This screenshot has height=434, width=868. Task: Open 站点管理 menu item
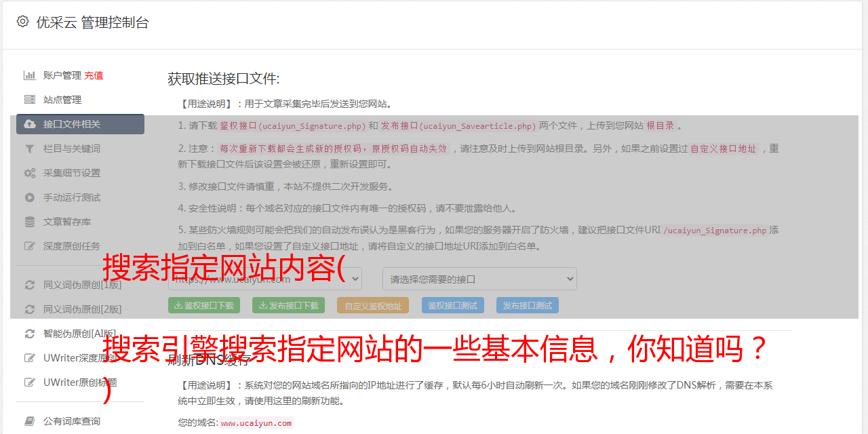pos(62,100)
